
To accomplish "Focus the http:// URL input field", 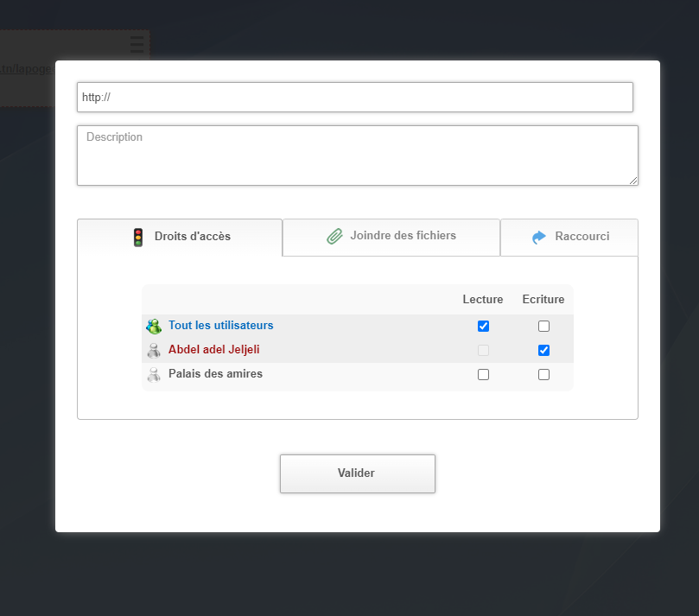I will coord(354,98).
